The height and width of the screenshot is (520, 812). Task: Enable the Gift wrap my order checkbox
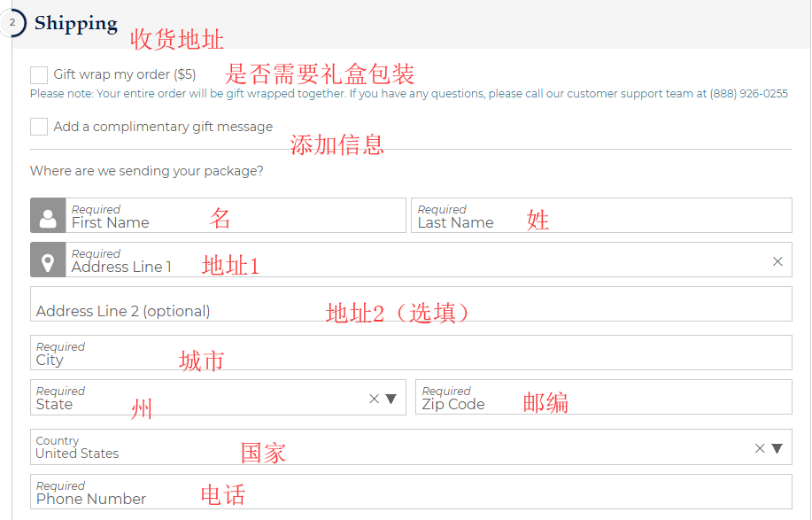coord(39,75)
